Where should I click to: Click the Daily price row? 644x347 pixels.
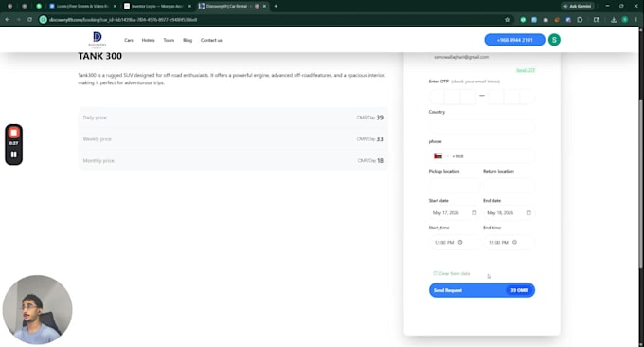[233, 118]
